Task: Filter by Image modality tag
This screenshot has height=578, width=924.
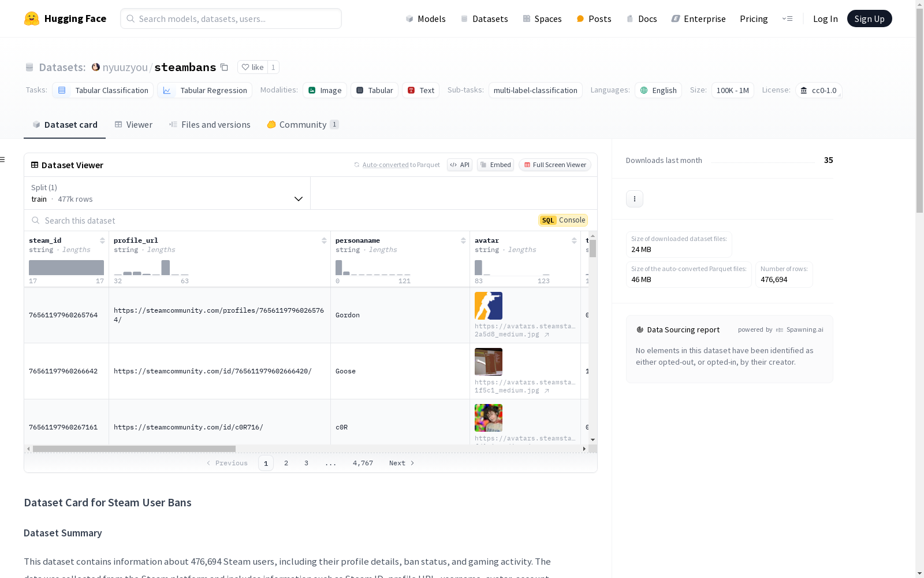Action: (325, 90)
